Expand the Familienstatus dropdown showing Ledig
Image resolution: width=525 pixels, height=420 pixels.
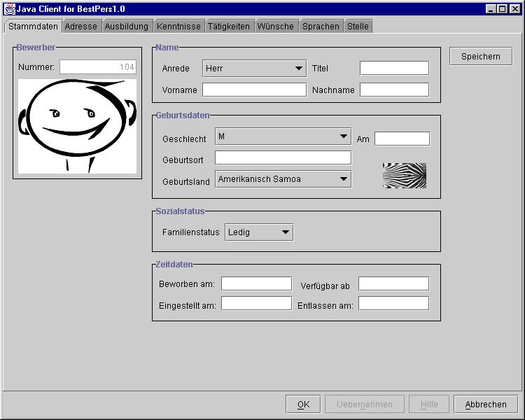coord(258,232)
